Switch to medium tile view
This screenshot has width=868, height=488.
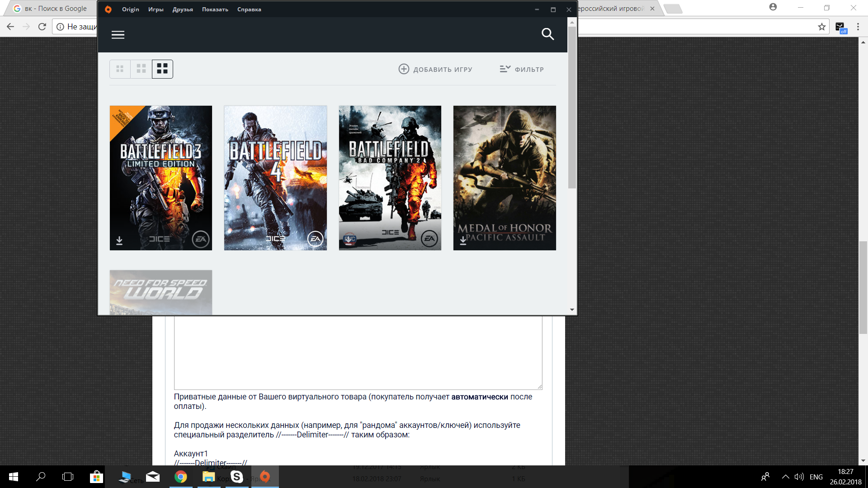pyautogui.click(x=141, y=69)
